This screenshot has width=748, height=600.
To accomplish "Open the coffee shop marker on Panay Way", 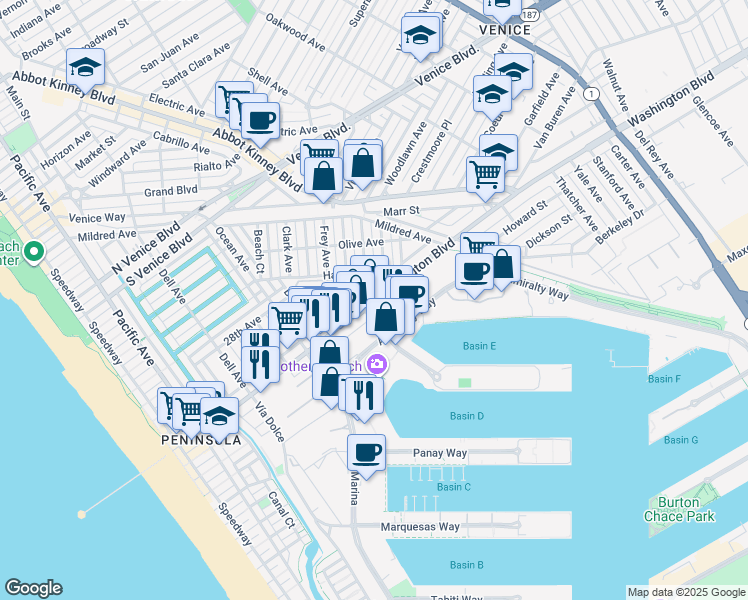I will click(366, 452).
